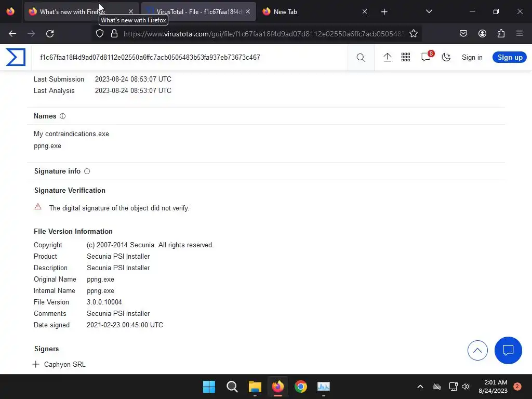
Task: Click the taskbar volume speaker icon
Action: (x=465, y=387)
